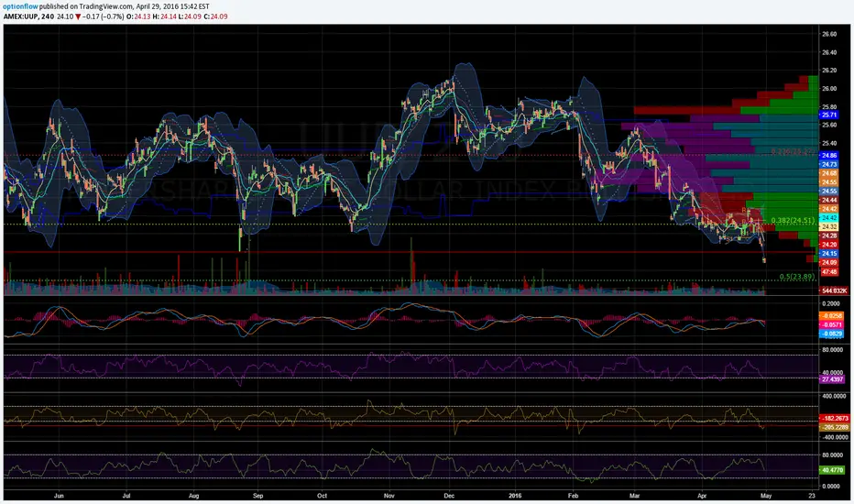Viewport: 854px width, 504px height.
Task: Click the red down-arrow change indicator
Action: (x=79, y=16)
